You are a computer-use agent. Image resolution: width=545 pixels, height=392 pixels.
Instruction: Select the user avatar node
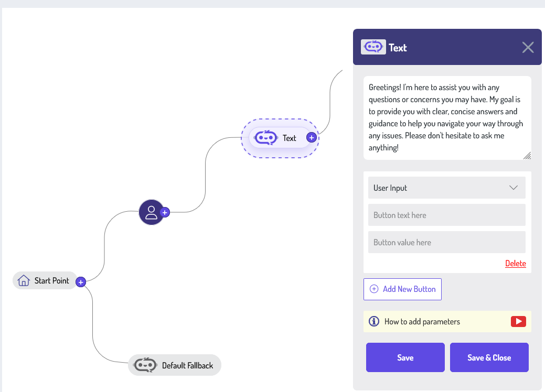pos(151,212)
